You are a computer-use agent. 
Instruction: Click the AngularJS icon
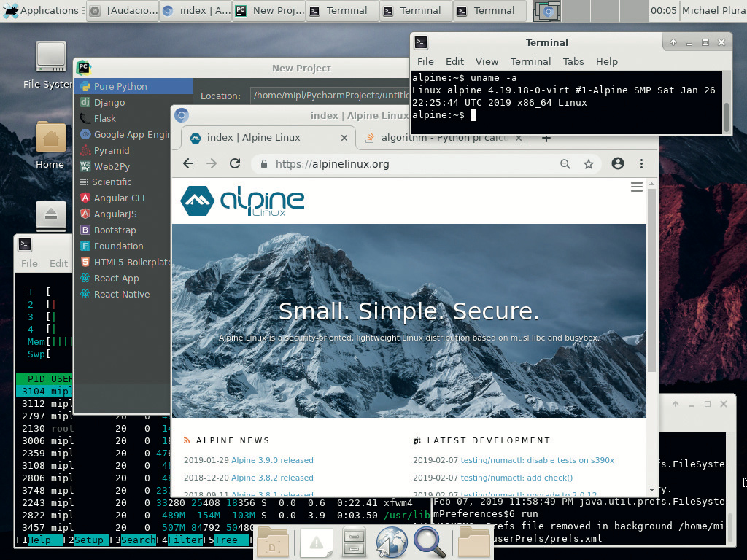click(x=85, y=214)
